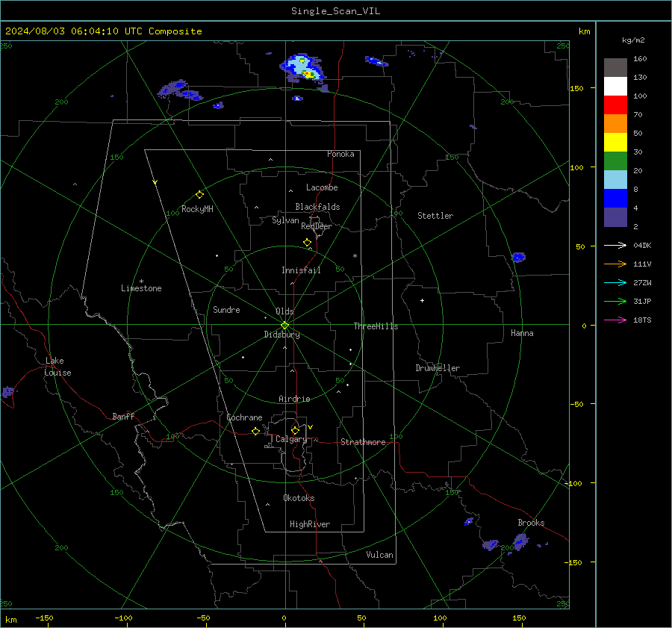Click the ThreeHills label
This screenshot has width=672, height=628.
tap(376, 326)
